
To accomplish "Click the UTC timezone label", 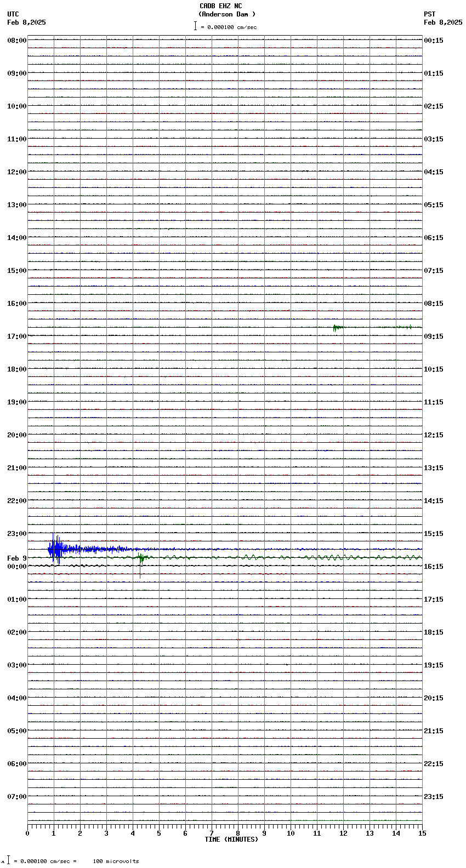I will coord(13,14).
